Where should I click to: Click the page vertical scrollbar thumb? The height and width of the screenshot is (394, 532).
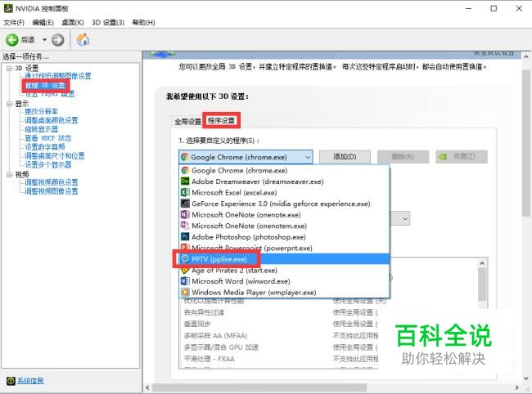(526, 142)
